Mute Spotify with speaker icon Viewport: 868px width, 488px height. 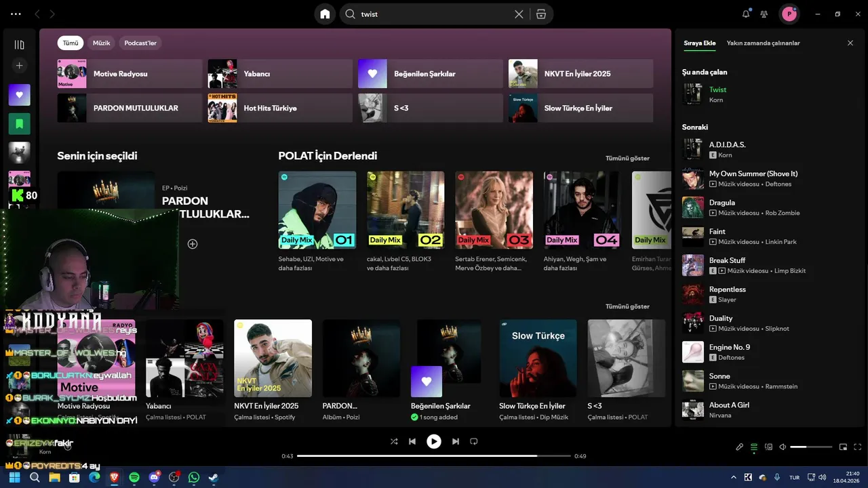(783, 447)
